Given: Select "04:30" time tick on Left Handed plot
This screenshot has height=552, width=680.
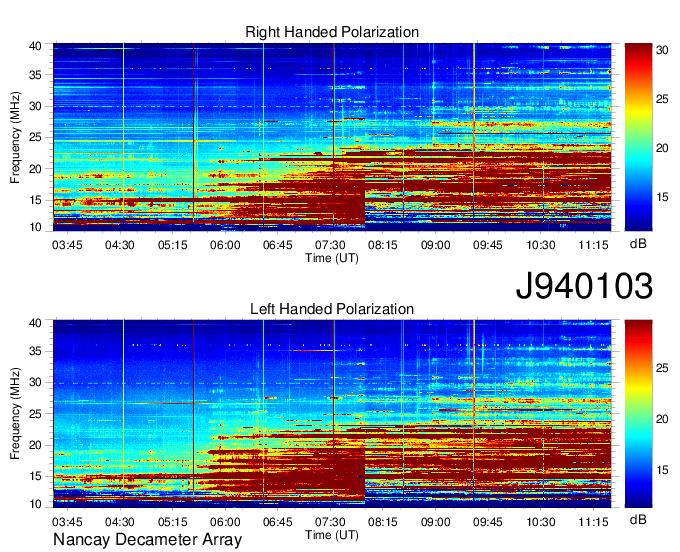Looking at the screenshot, I should click(x=120, y=522).
